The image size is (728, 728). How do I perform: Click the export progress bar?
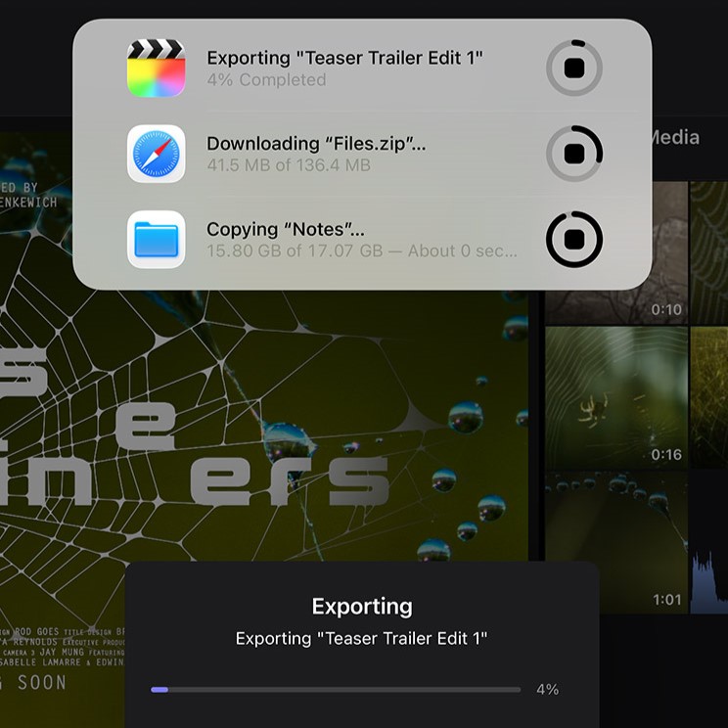[x=336, y=690]
